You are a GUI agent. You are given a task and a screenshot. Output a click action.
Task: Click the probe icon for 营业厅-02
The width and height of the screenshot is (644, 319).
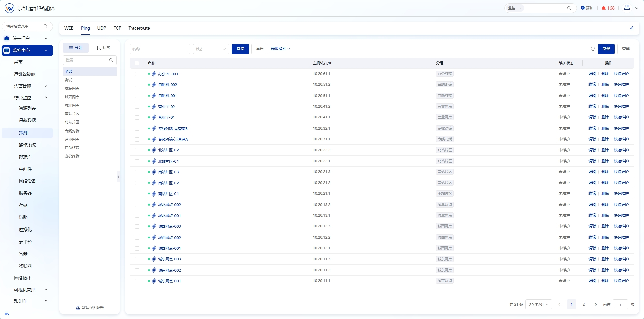pos(154,107)
